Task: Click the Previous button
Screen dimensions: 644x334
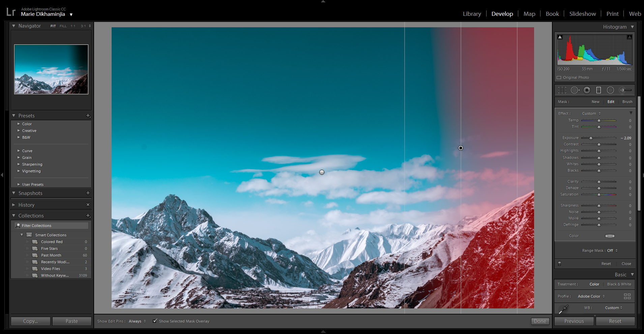Action: [574, 321]
